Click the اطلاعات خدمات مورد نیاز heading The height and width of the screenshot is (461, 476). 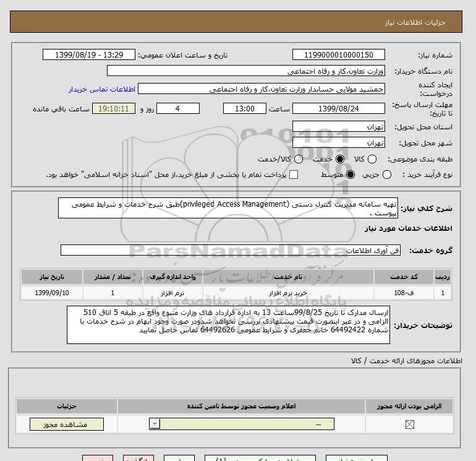[408, 228]
